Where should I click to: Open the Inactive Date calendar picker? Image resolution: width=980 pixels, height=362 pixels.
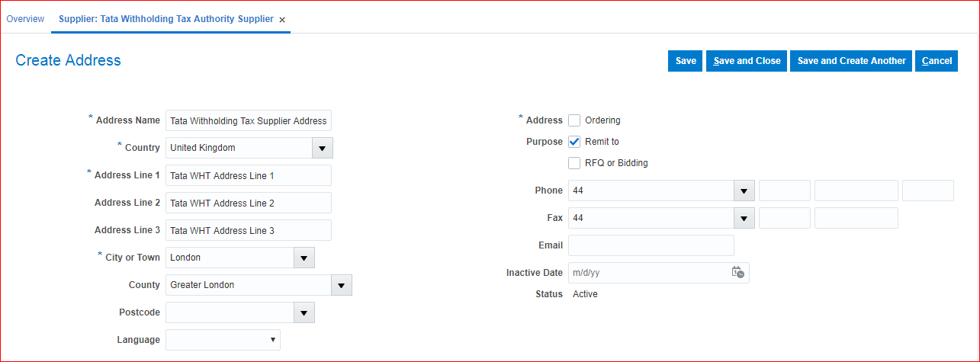point(737,273)
